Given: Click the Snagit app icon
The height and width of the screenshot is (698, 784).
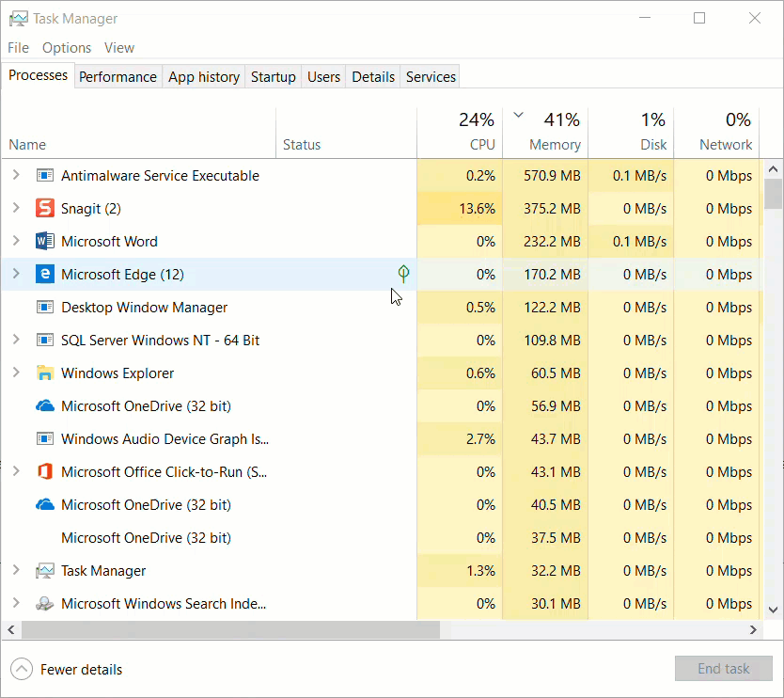Looking at the screenshot, I should coord(45,208).
